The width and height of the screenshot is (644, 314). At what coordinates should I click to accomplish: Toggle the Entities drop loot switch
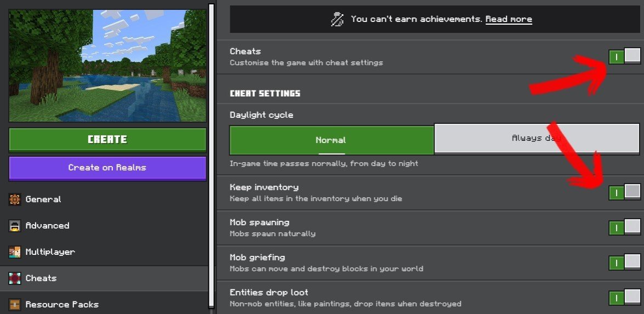tap(625, 297)
